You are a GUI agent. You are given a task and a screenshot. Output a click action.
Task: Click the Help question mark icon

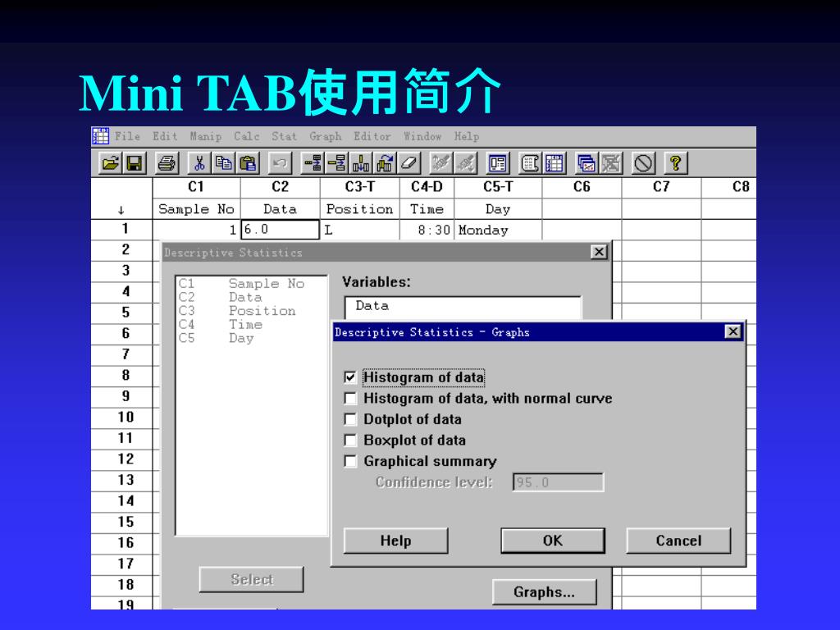click(x=676, y=163)
